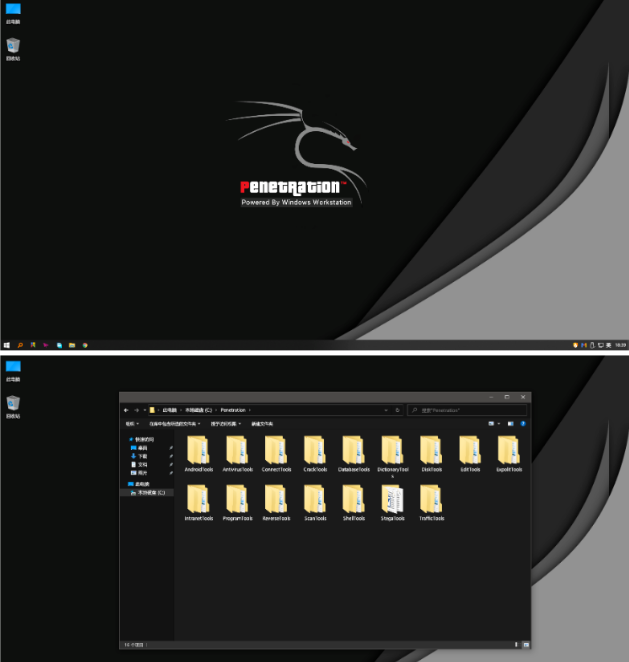Toggle the preview pane in Explorer toolbar

tap(510, 423)
